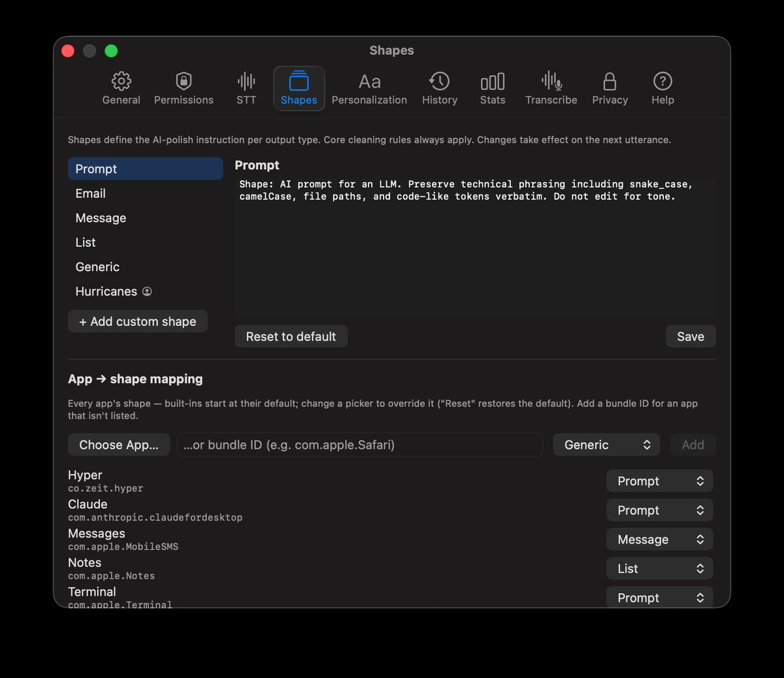Save the Prompt shape instruction
This screenshot has height=678, width=784.
pyautogui.click(x=691, y=336)
